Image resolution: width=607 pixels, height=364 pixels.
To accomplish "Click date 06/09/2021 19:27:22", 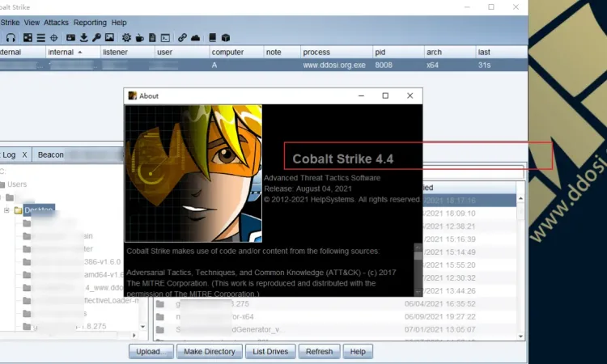I will (439, 317).
